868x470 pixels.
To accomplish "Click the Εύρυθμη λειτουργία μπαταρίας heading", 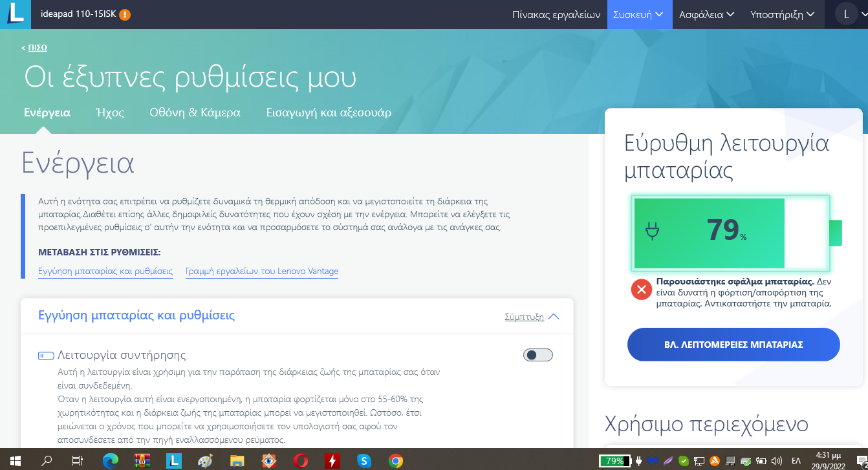I will pyautogui.click(x=726, y=156).
